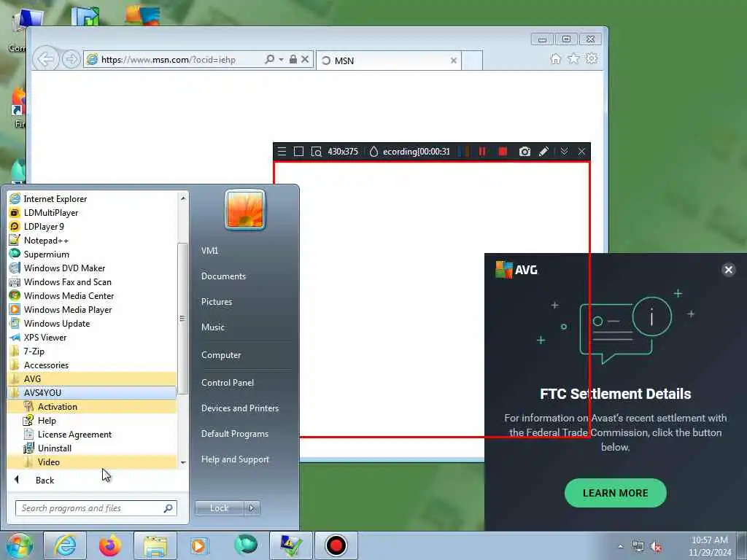Open AVS4YOU Activation
This screenshot has height=560, width=747.
[92, 406]
